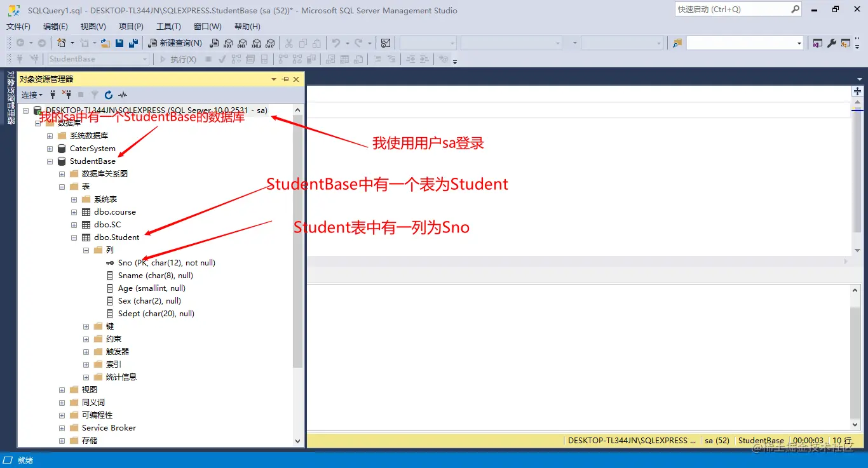Click the Navigate Back arrow icon

point(20,43)
